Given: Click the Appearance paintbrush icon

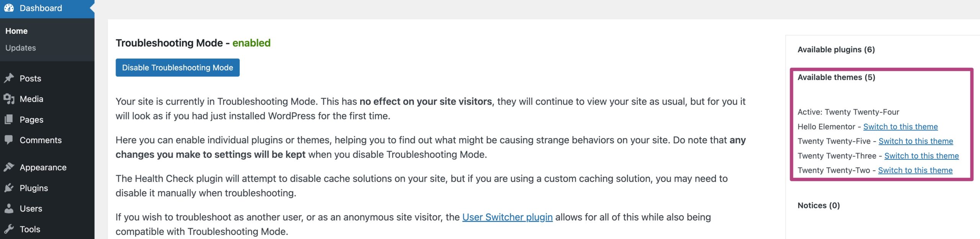Looking at the screenshot, I should [9, 167].
